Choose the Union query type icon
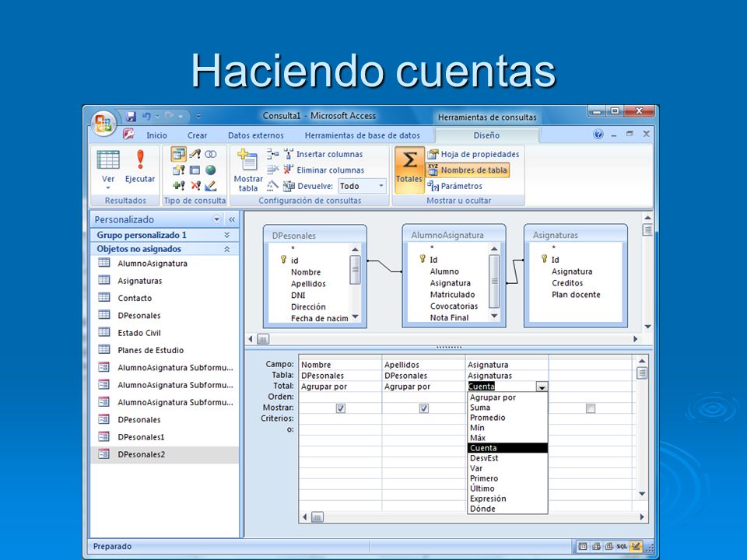 [x=210, y=154]
